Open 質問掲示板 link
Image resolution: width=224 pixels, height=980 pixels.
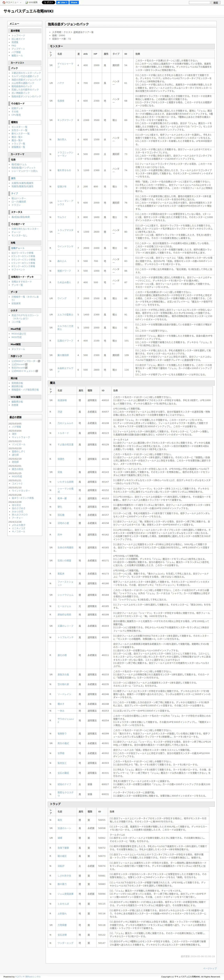tap(17, 383)
